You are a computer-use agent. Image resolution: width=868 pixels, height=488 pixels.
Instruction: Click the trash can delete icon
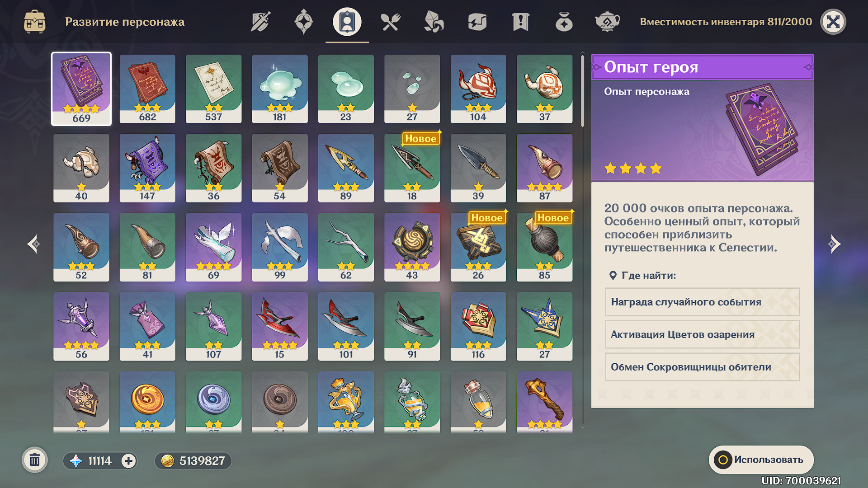coord(35,460)
